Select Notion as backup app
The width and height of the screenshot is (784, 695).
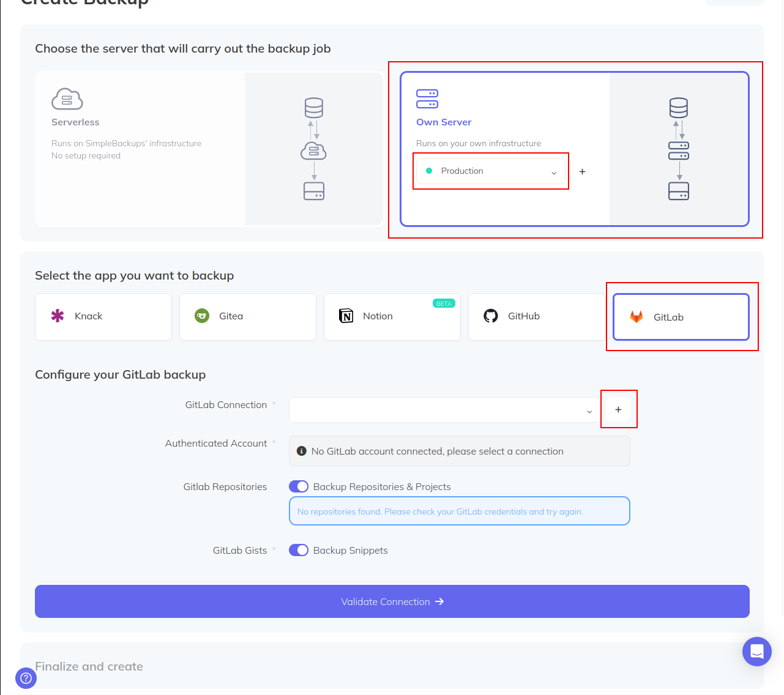pyautogui.click(x=392, y=316)
